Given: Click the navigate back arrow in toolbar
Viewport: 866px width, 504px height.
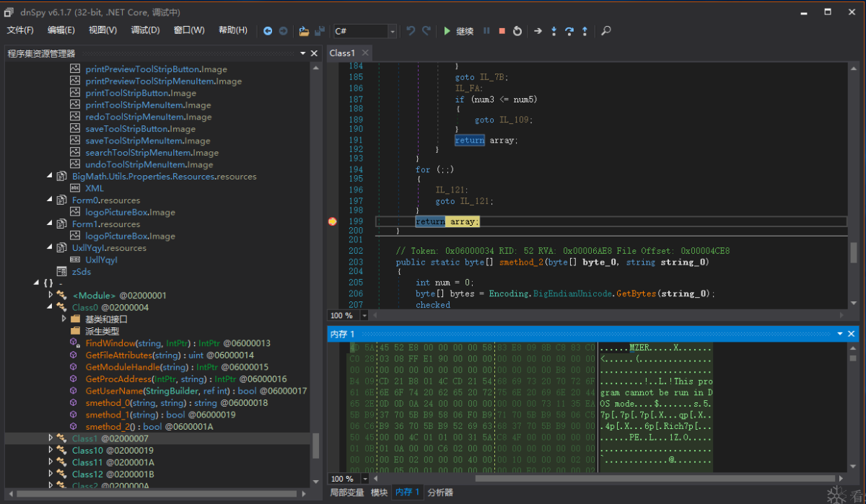Looking at the screenshot, I should click(268, 31).
